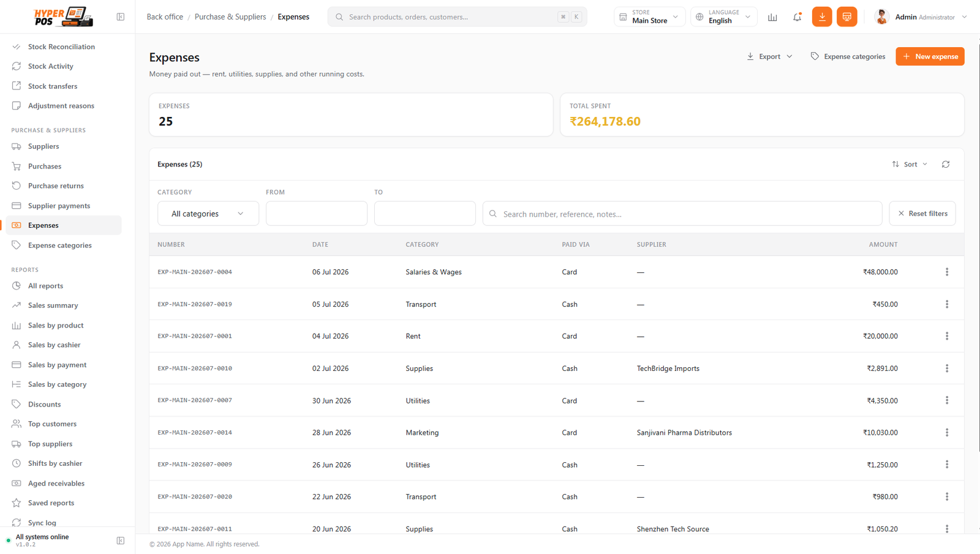Open the orange POS terminal icon button
Screen dimensions: 980x554
pyautogui.click(x=846, y=17)
